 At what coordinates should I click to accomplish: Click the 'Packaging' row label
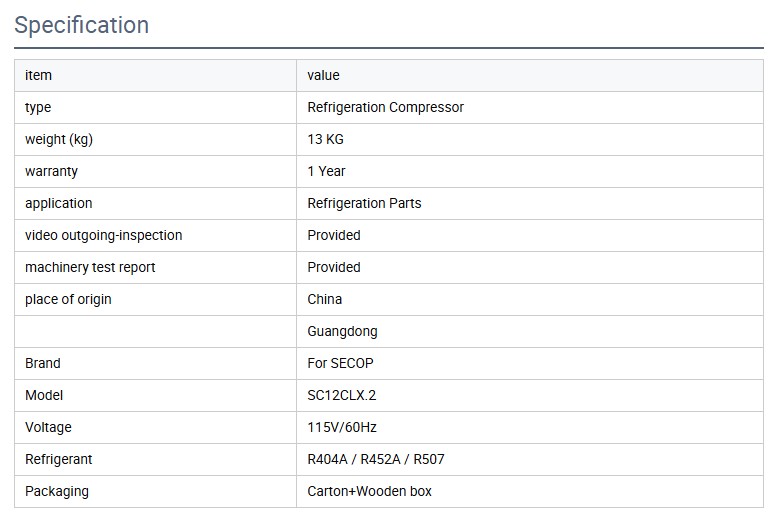(56, 491)
